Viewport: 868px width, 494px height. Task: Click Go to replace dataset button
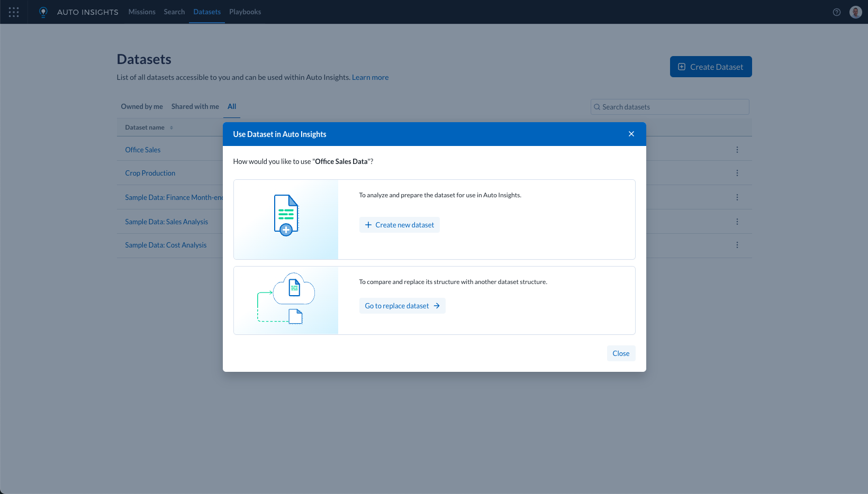[x=402, y=306]
